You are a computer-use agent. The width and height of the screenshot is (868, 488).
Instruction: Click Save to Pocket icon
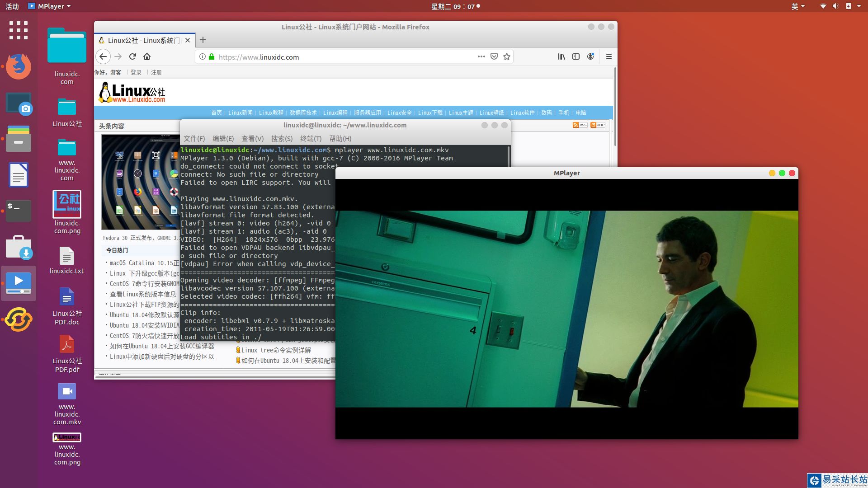494,56
